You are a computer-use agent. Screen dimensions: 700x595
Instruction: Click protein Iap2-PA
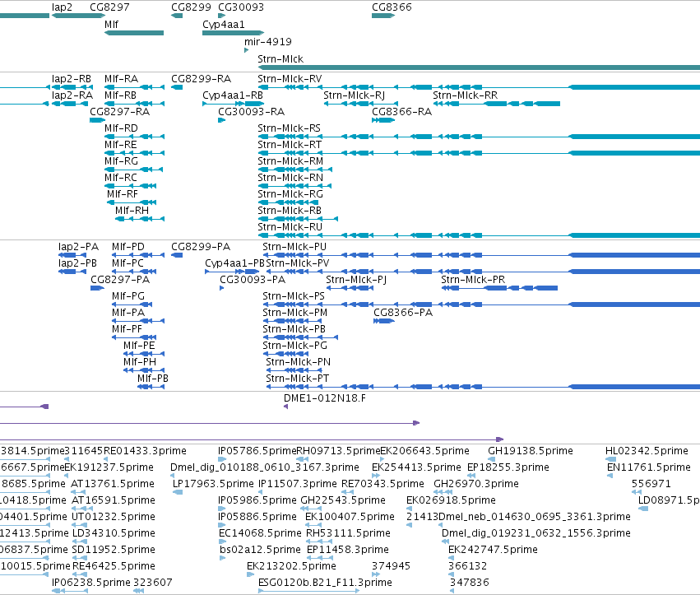[79, 247]
